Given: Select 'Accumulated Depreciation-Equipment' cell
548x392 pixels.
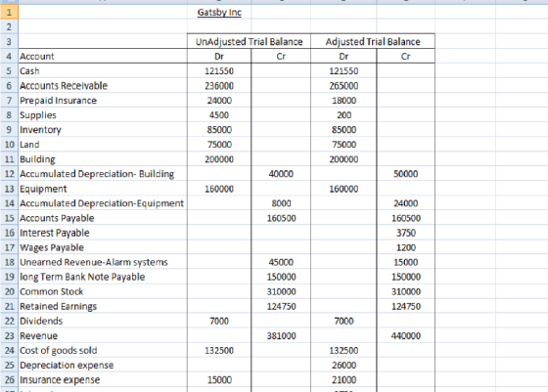Looking at the screenshot, I should tap(103, 203).
